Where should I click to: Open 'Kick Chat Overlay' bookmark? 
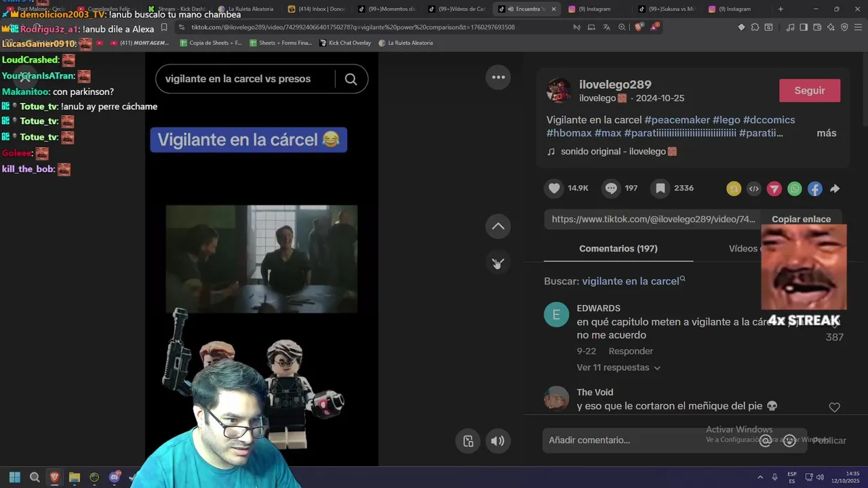tap(344, 43)
